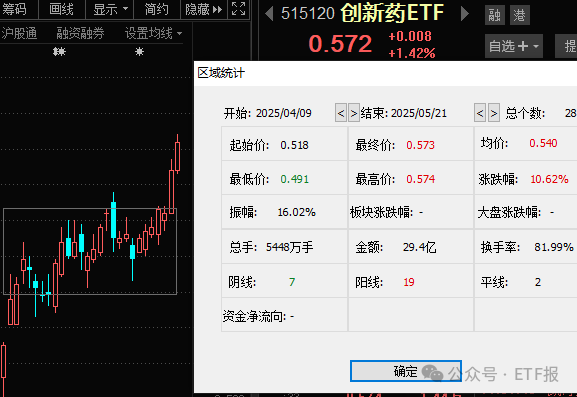Step start date forward
This screenshot has height=397, width=577.
[x=354, y=113]
